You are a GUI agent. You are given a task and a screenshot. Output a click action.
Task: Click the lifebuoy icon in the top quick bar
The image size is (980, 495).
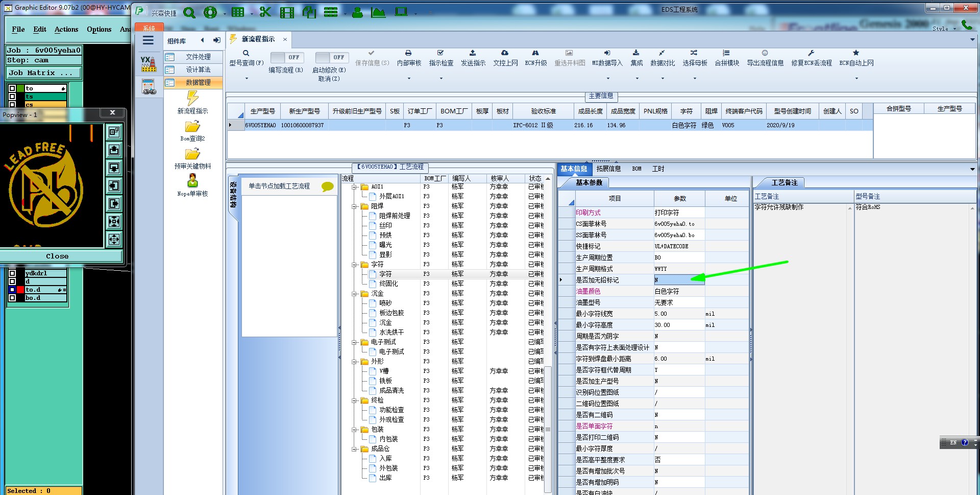210,12
